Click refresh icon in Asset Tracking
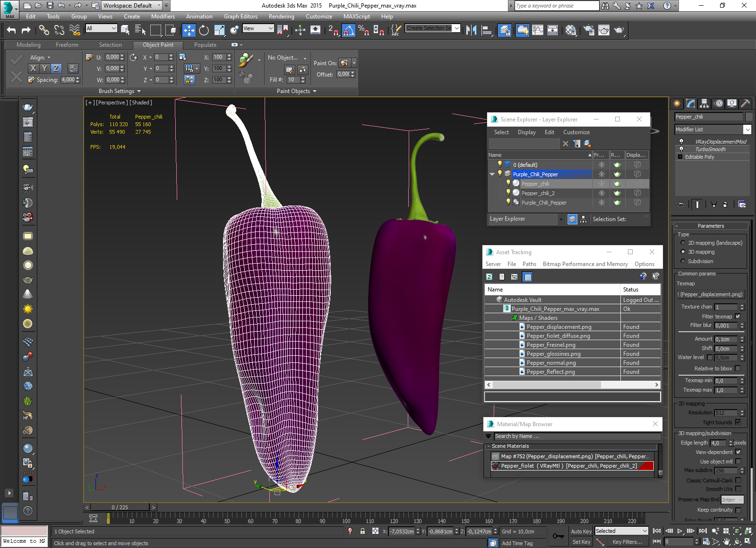The width and height of the screenshot is (756, 548). (x=489, y=277)
